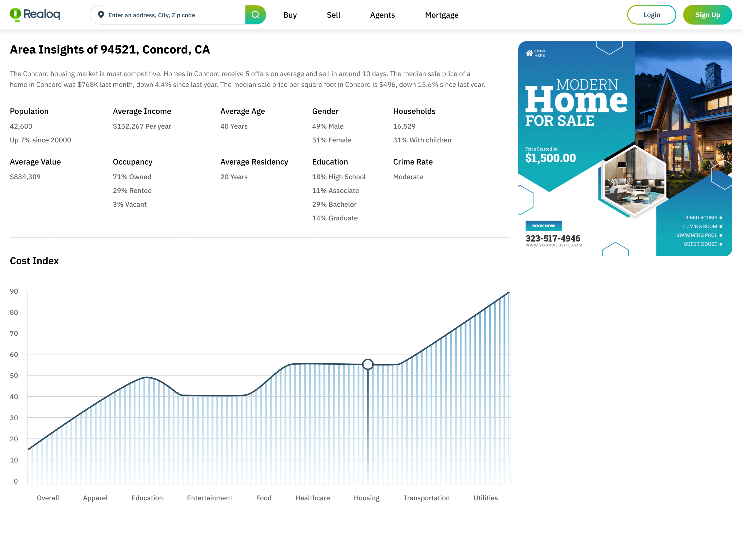742x560 pixels.
Task: Click the green search magnifier button
Action: tap(256, 15)
